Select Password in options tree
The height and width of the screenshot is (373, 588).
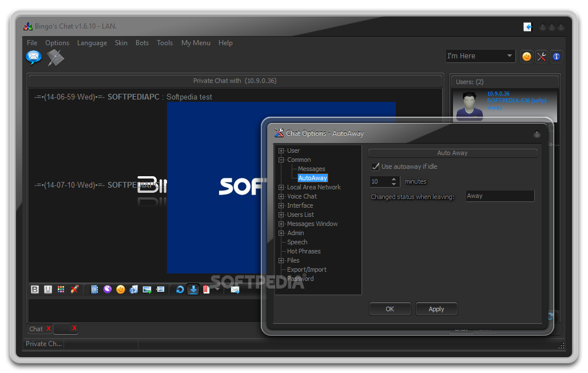(x=300, y=279)
